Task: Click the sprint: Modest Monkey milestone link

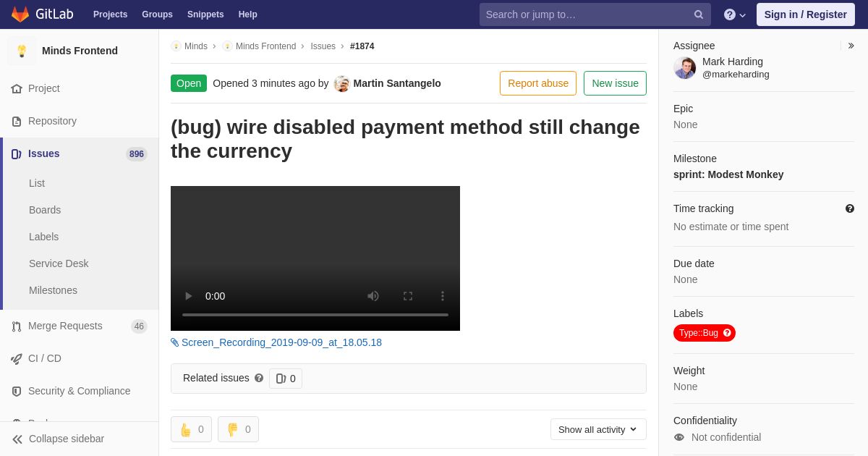Action: coord(728,174)
